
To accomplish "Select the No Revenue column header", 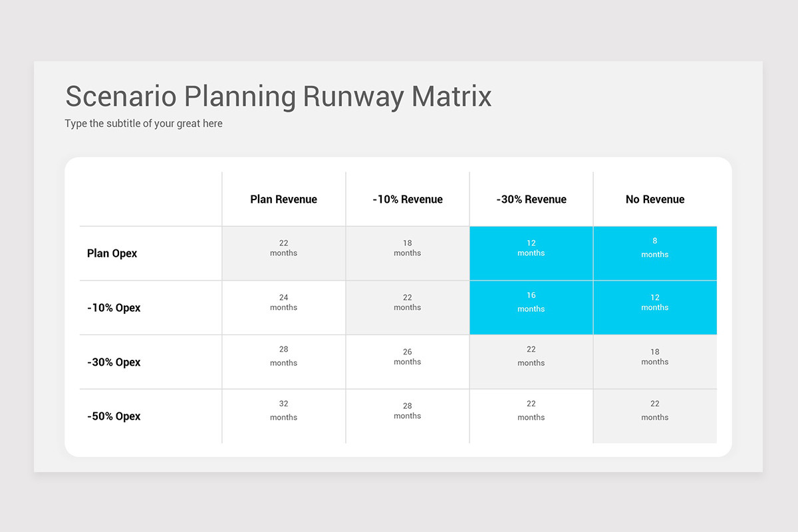I will (655, 199).
